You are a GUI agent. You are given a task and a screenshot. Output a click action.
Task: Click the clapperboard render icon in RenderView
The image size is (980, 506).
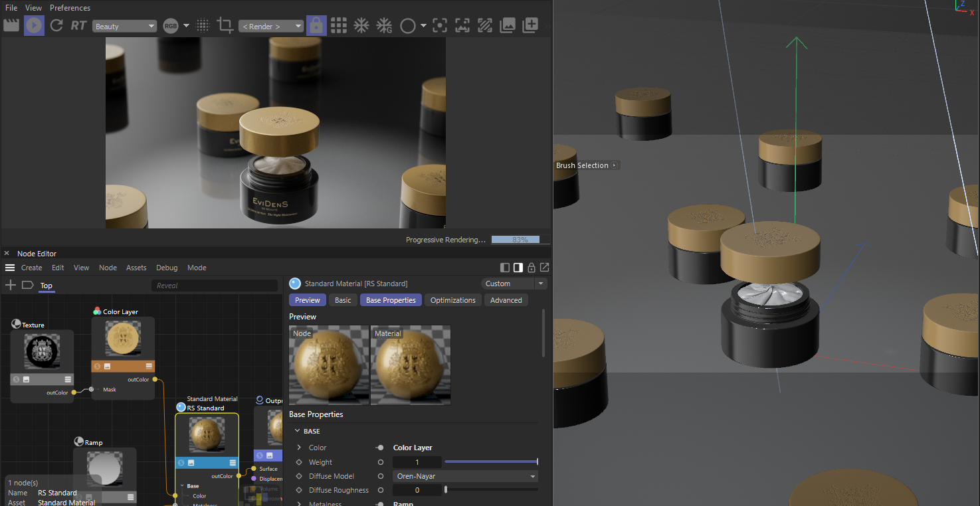click(11, 25)
